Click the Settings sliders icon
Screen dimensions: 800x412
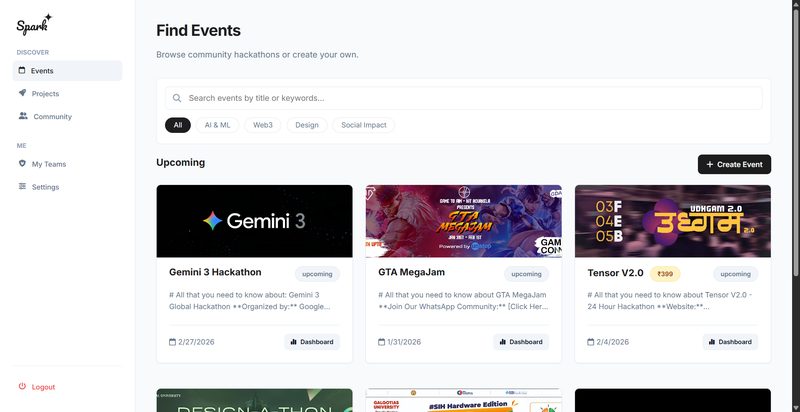click(22, 187)
